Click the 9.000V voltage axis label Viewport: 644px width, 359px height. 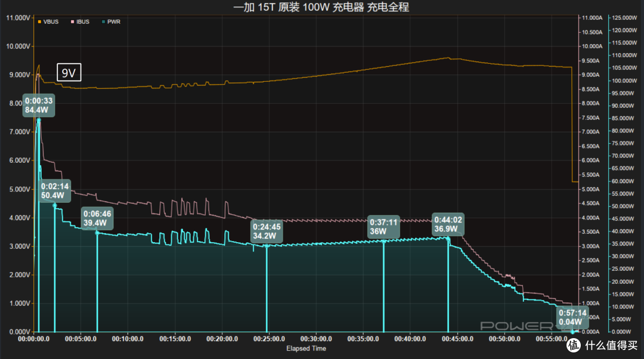click(x=20, y=75)
